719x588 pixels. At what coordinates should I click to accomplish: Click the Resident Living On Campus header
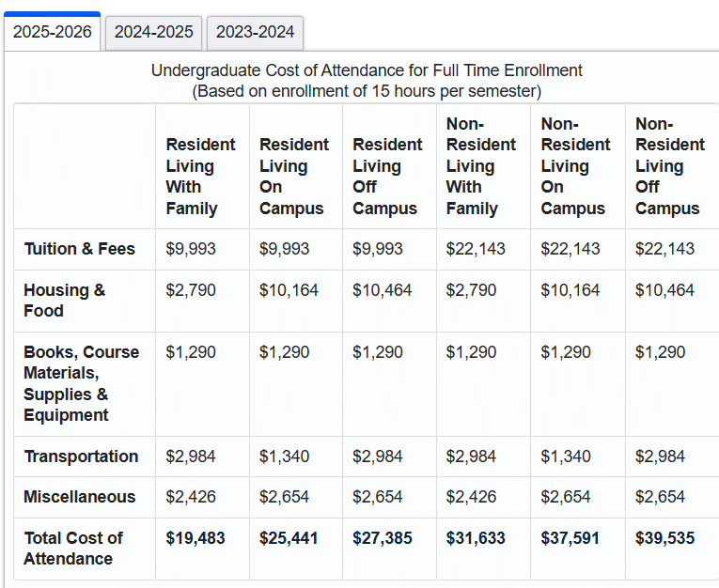pyautogui.click(x=294, y=177)
